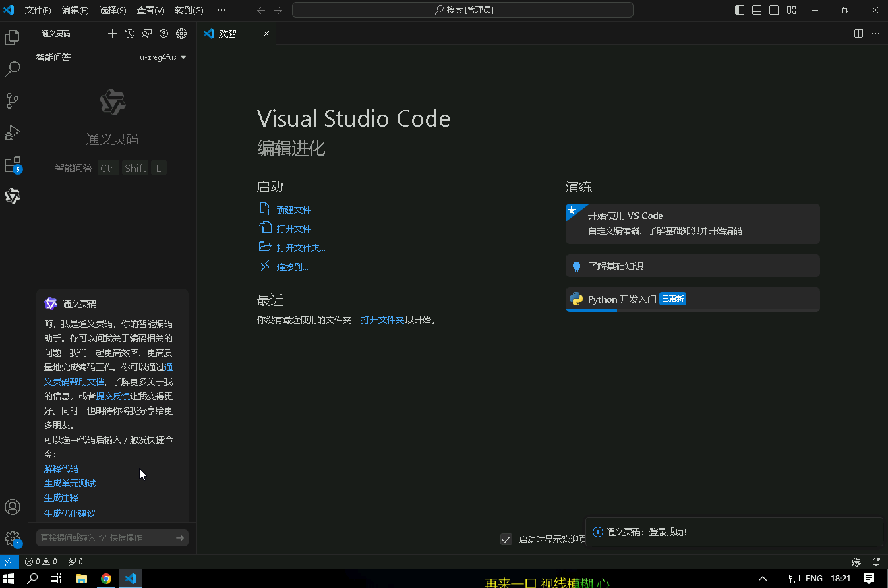Open the Windows Start menu
The height and width of the screenshot is (588, 888).
[9, 579]
